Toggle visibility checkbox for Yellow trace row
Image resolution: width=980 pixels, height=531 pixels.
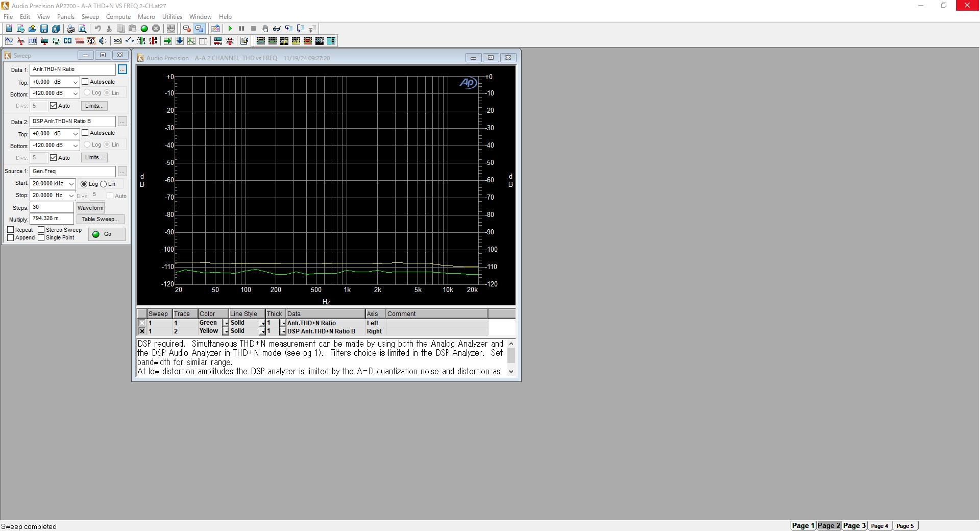tap(142, 331)
